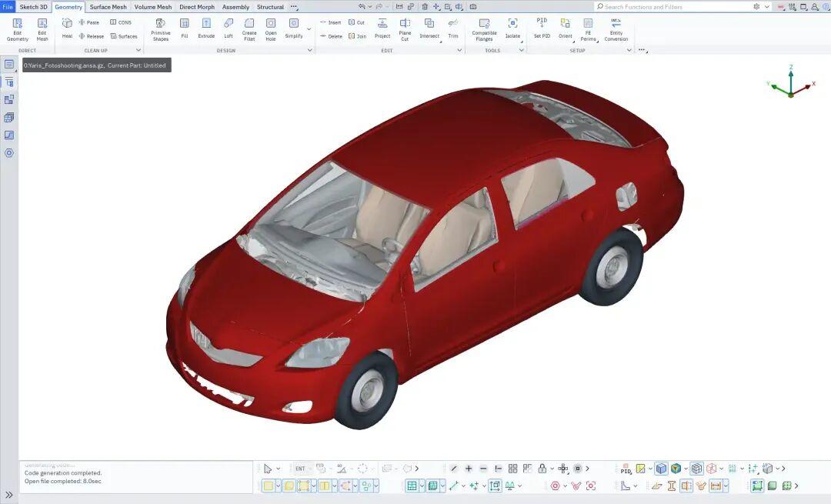The height and width of the screenshot is (504, 831).
Task: Expand the DESIGN group options
Action: click(310, 51)
